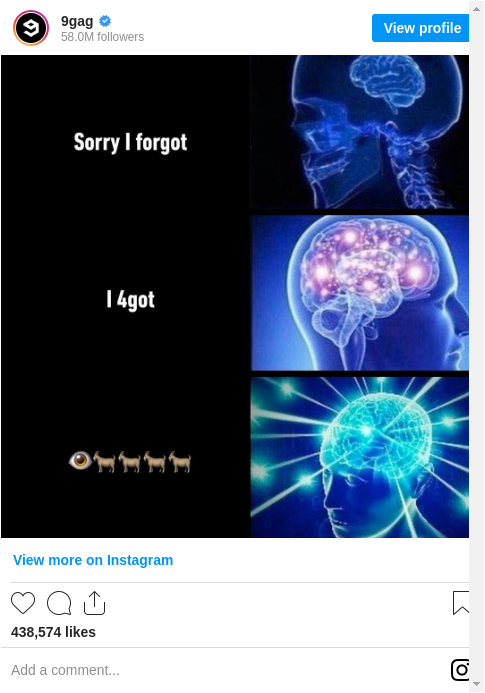Click the 438,574 likes count

tap(53, 632)
